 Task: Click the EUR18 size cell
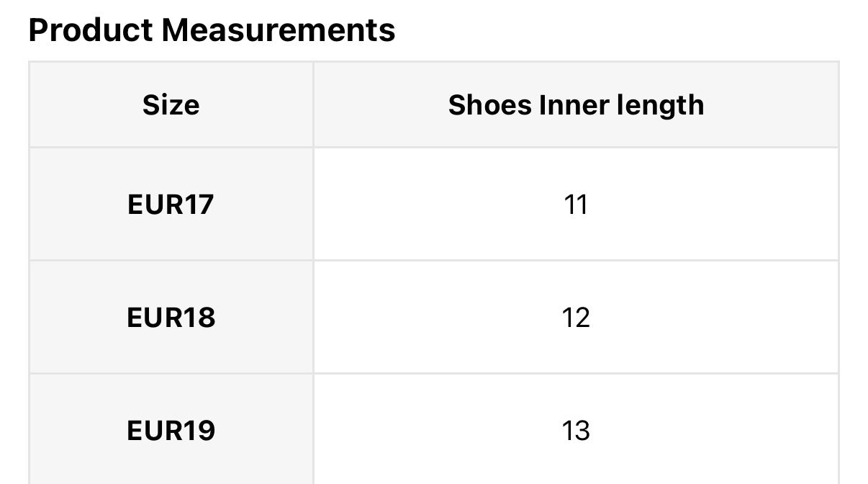pos(171,318)
